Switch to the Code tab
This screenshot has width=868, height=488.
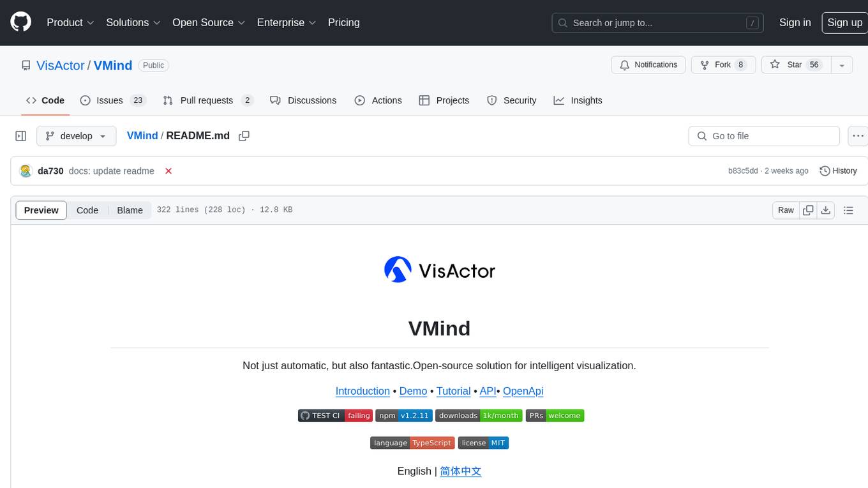pos(45,100)
